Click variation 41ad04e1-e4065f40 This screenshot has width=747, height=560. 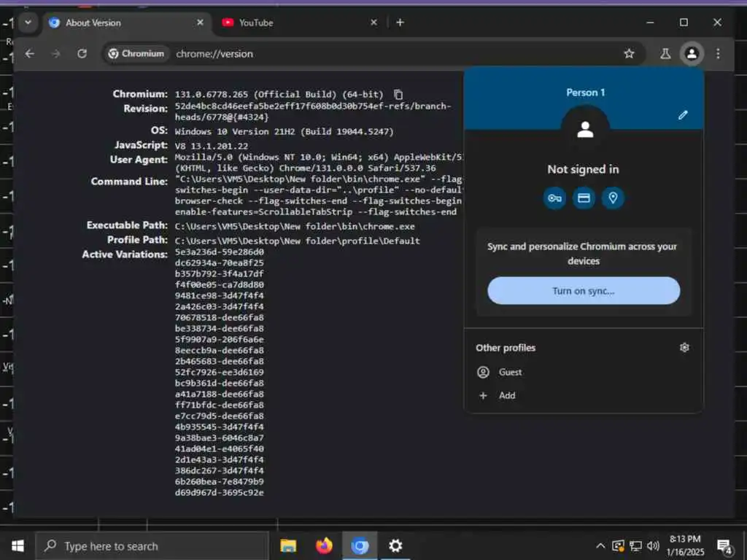(219, 448)
